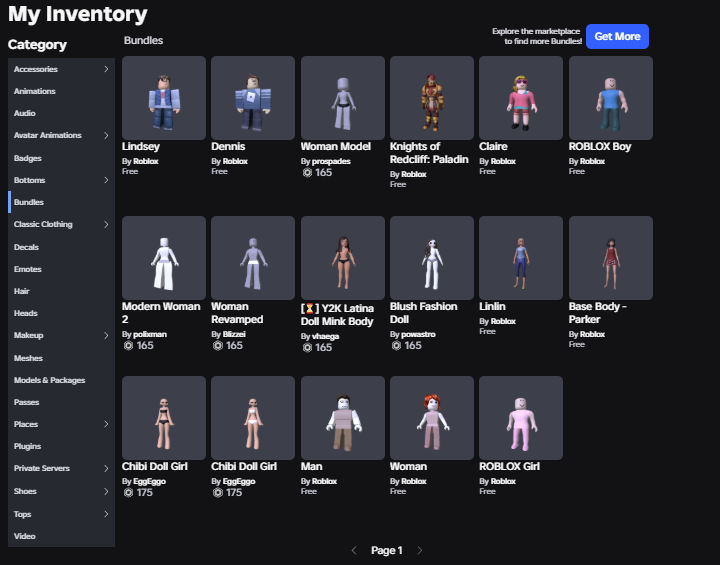Viewport: 720px width, 565px height.
Task: Select the Audio category
Action: 61,113
